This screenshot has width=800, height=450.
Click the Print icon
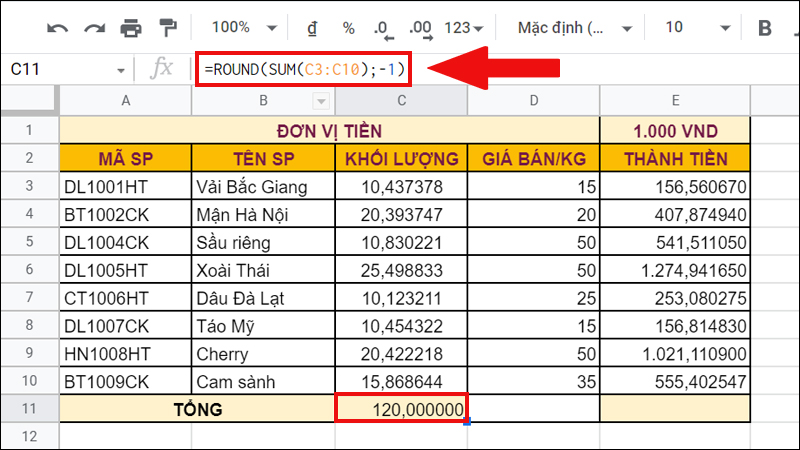click(131, 27)
